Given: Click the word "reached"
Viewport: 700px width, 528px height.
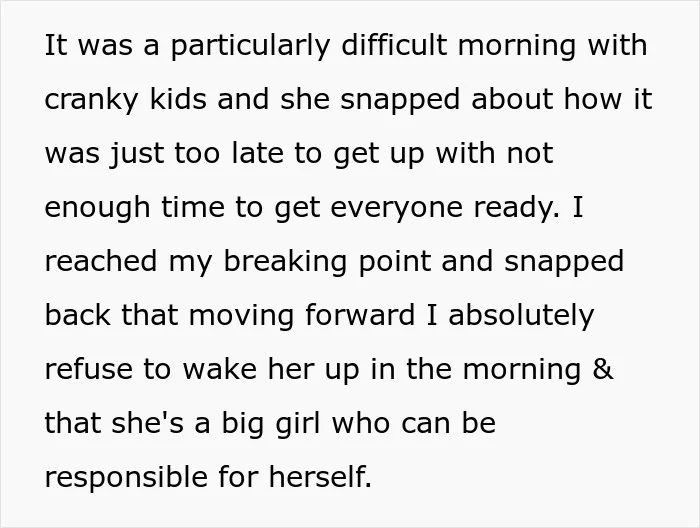Looking at the screenshot, I should pos(101,261).
